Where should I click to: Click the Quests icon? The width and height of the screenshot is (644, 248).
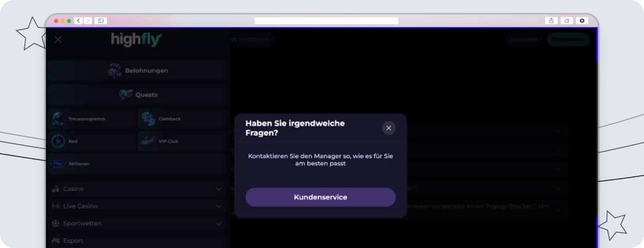pyautogui.click(x=126, y=94)
